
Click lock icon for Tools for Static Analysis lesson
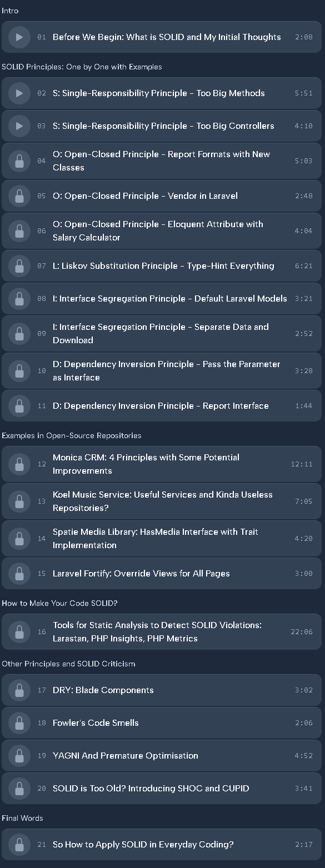tap(19, 632)
